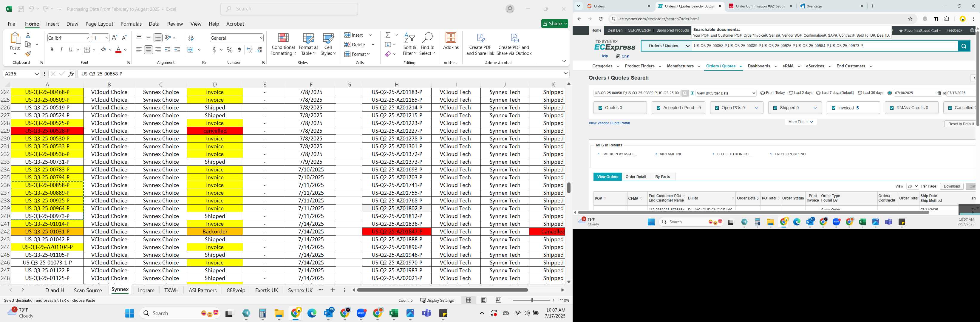This screenshot has height=322, width=980.
Task: Click the Deal Den top-bar button
Action: [615, 30]
